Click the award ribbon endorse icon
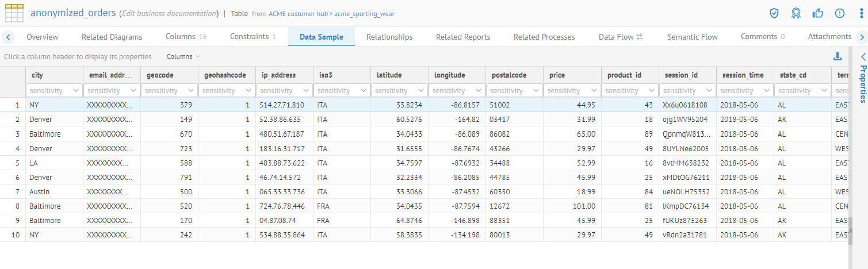The width and height of the screenshot is (868, 269). point(796,13)
